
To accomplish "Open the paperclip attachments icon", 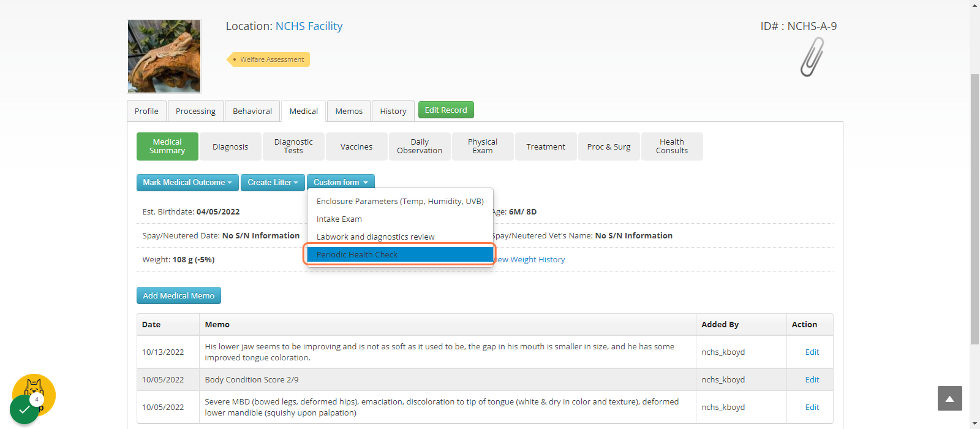I will (x=812, y=57).
